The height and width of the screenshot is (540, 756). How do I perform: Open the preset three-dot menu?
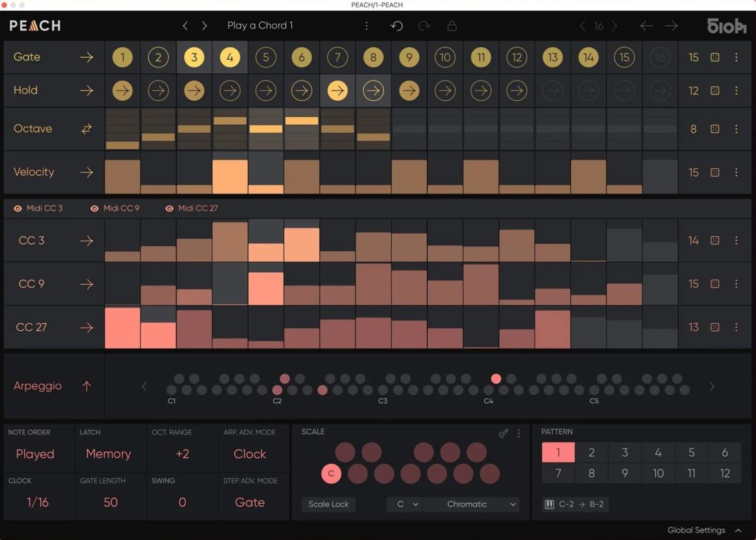tap(367, 26)
